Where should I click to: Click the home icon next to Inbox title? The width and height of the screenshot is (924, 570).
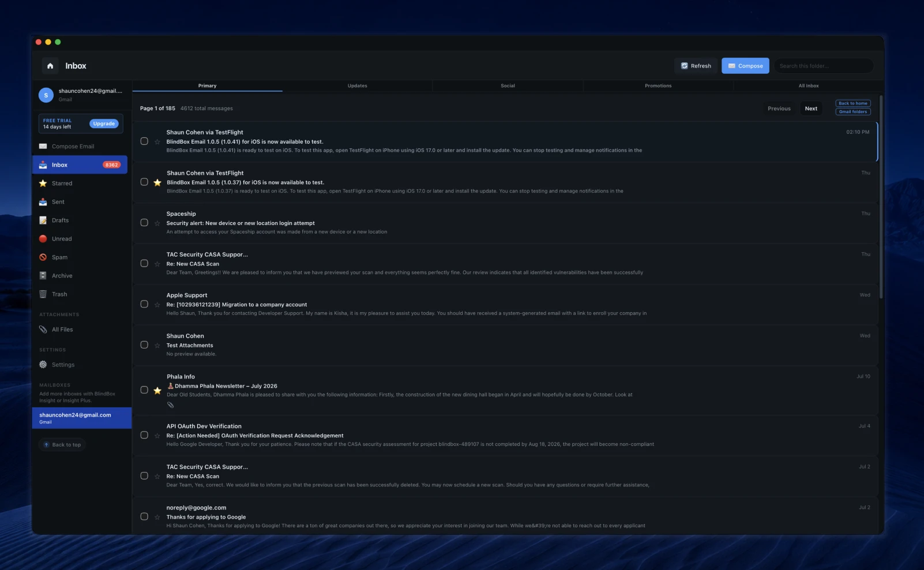coord(50,66)
